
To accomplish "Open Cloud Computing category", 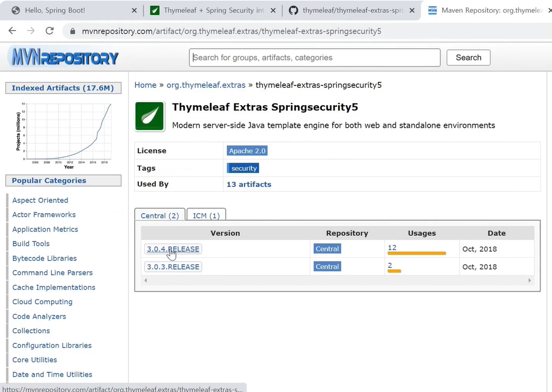I will (x=42, y=302).
